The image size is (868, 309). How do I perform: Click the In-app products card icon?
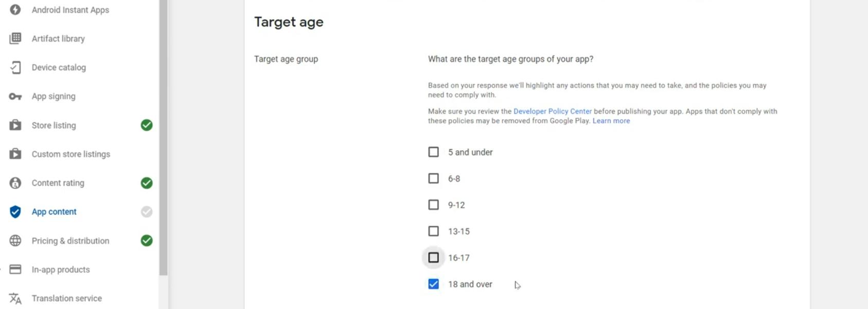[x=15, y=269]
